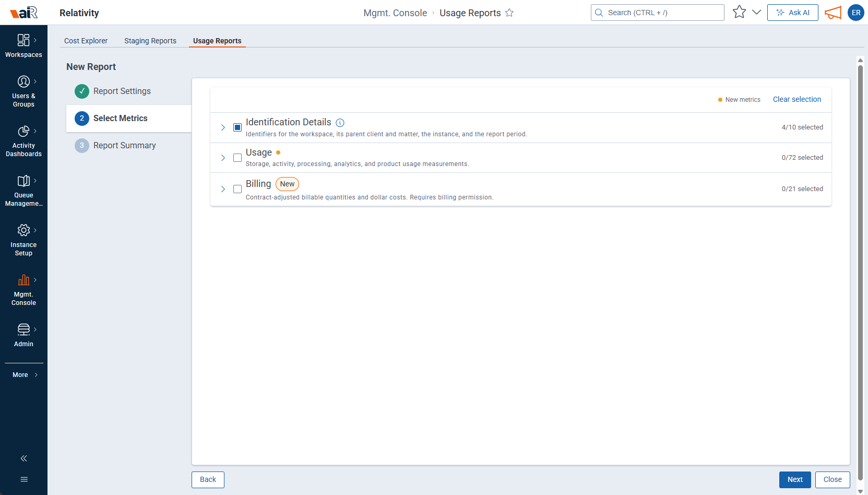Click the Ask AI button
Viewport: 868px width, 495px height.
pos(792,13)
